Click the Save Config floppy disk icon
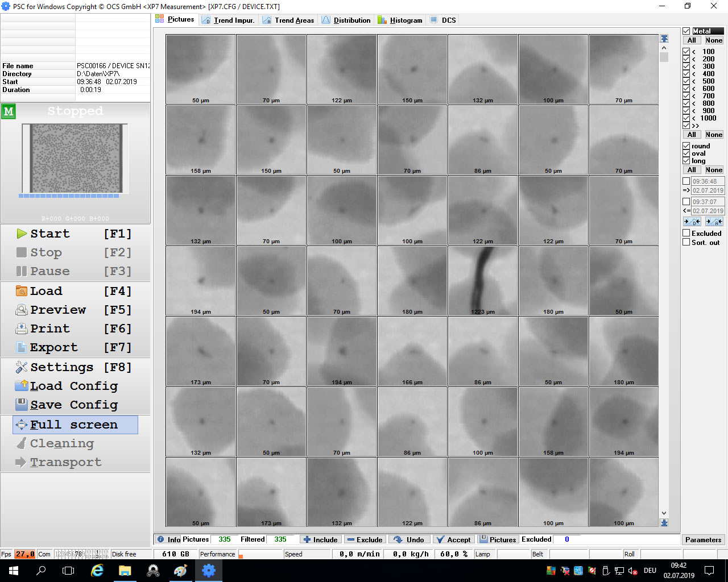 pos(22,405)
